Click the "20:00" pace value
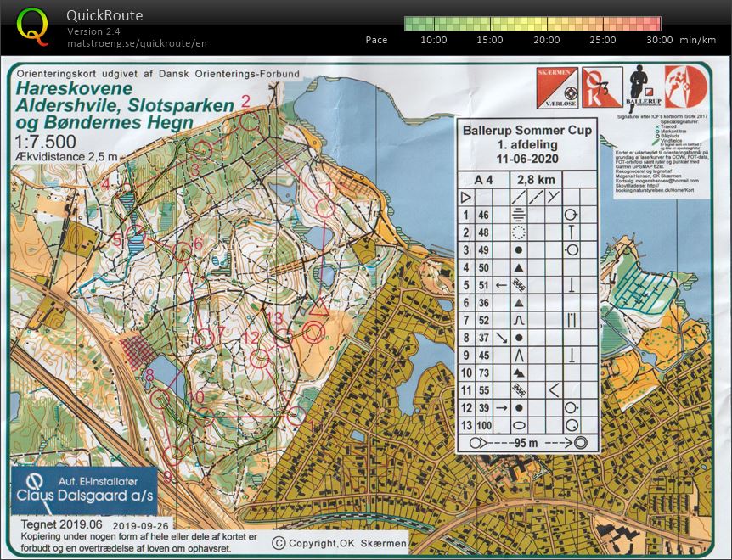 [x=547, y=40]
